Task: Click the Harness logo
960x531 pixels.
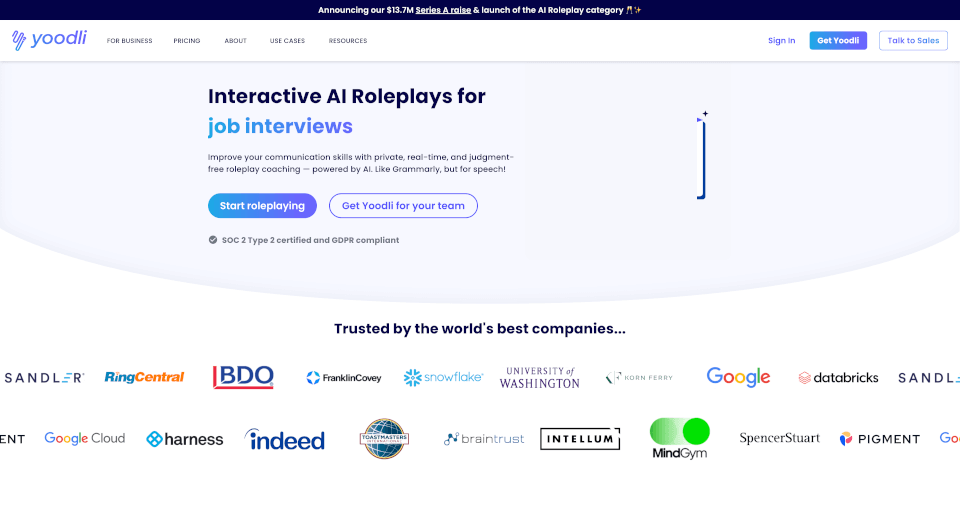Action: point(184,439)
